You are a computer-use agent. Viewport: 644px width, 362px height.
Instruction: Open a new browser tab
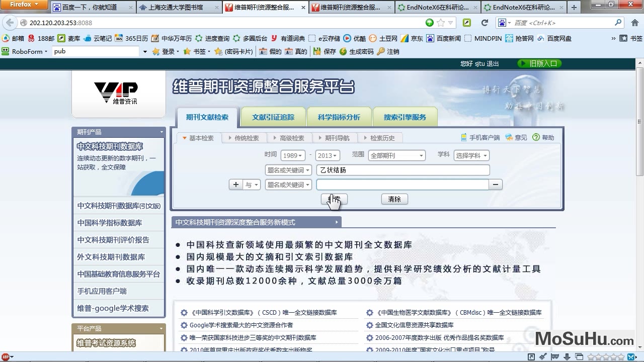[574, 8]
